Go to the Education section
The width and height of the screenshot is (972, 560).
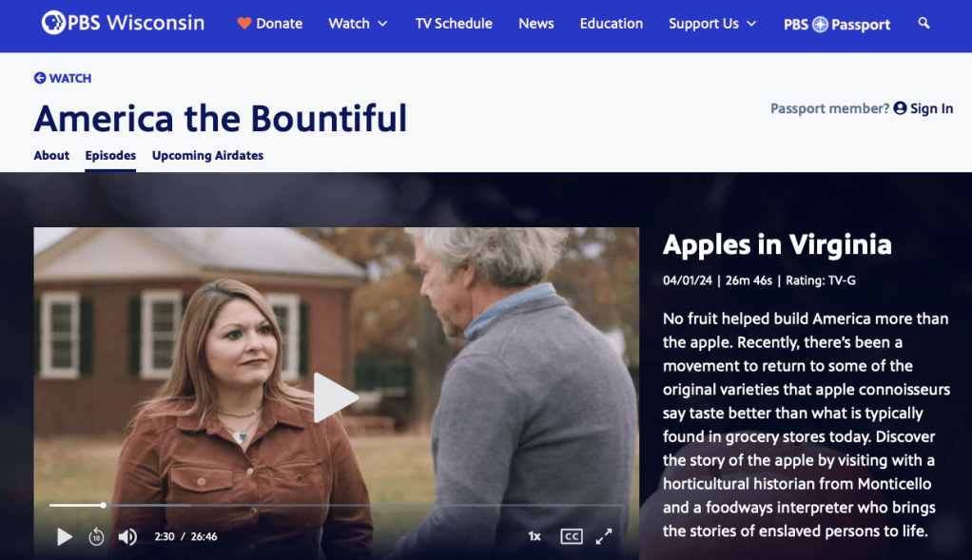pyautogui.click(x=612, y=24)
